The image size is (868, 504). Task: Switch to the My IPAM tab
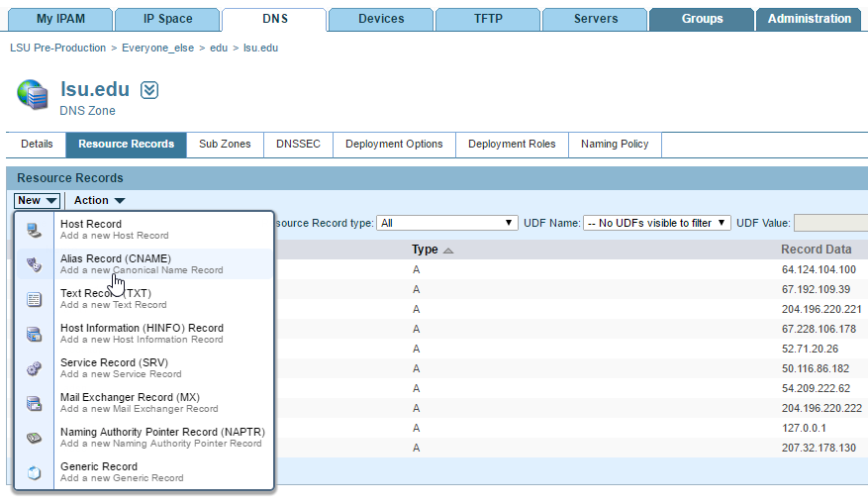(60, 19)
